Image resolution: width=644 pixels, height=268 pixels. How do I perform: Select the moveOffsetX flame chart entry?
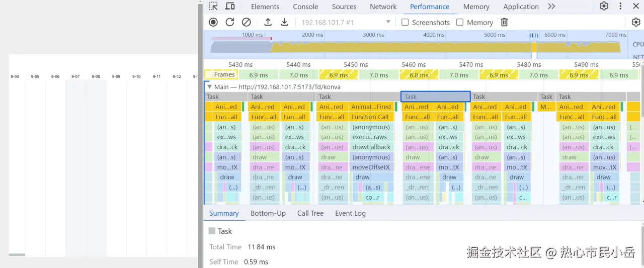pyautogui.click(x=371, y=167)
